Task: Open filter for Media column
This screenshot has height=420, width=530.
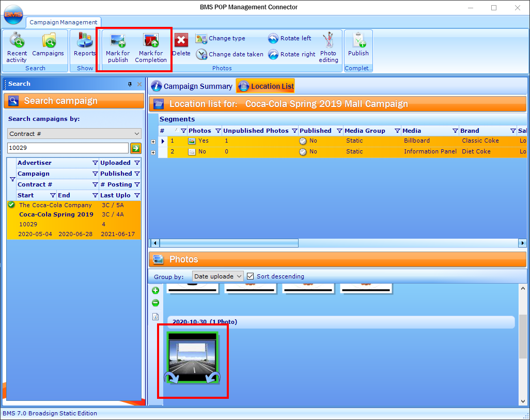Action: pos(455,131)
